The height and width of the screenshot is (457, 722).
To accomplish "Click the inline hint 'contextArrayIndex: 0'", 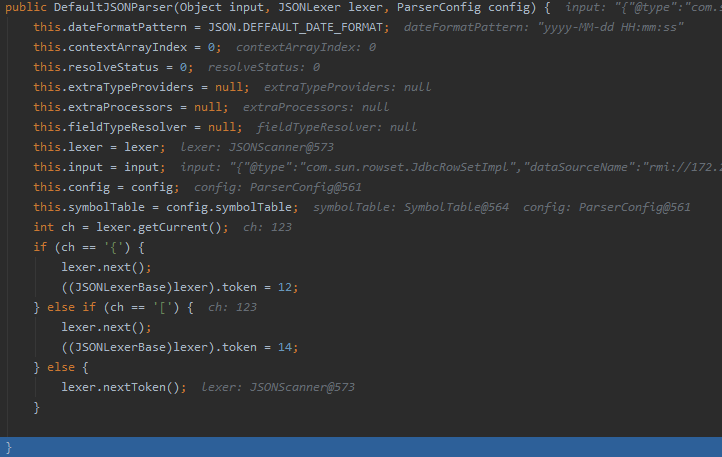I will (306, 47).
